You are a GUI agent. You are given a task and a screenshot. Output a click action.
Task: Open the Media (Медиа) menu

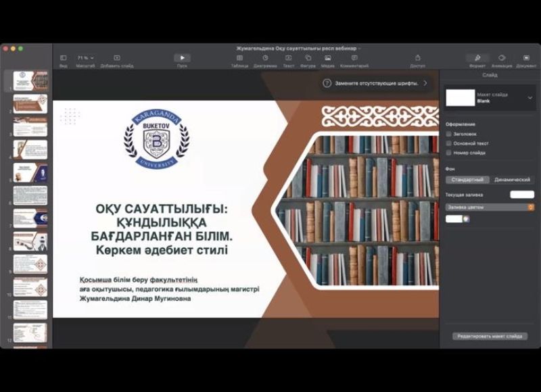click(327, 58)
